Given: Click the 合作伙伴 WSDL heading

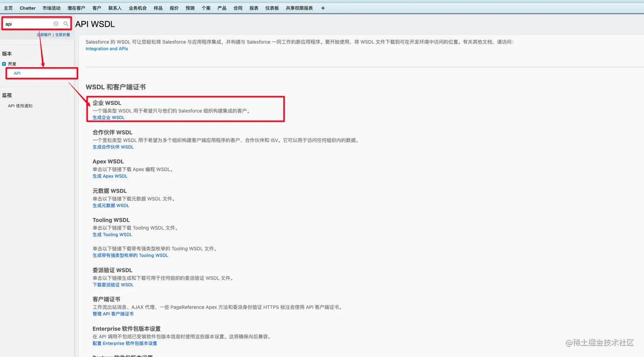Looking at the screenshot, I should coord(112,132).
